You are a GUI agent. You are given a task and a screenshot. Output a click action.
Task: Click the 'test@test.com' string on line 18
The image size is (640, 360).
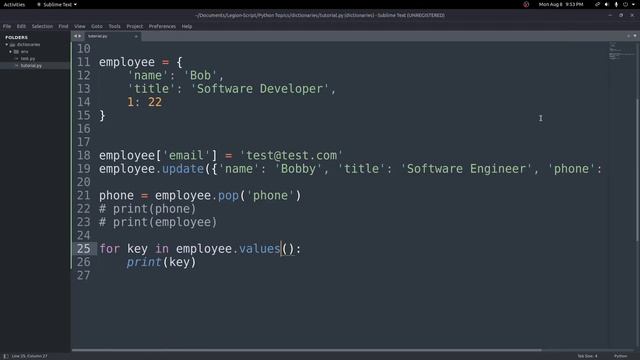[291, 156]
